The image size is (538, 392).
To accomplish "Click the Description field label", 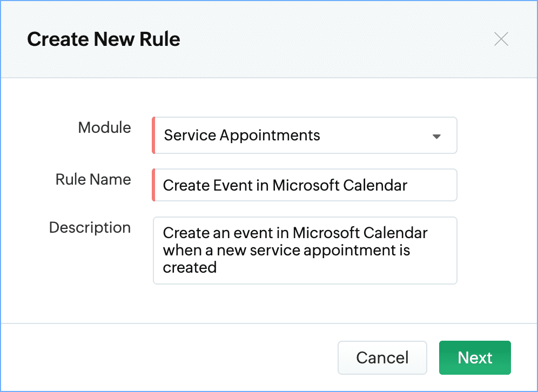I will [x=90, y=227].
